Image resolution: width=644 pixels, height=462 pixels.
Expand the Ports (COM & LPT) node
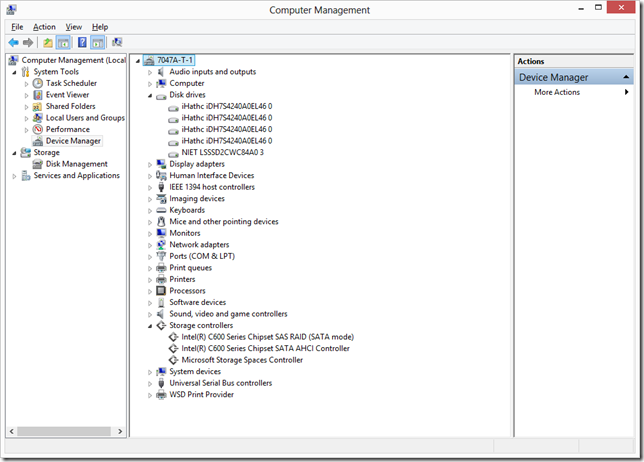click(x=150, y=257)
